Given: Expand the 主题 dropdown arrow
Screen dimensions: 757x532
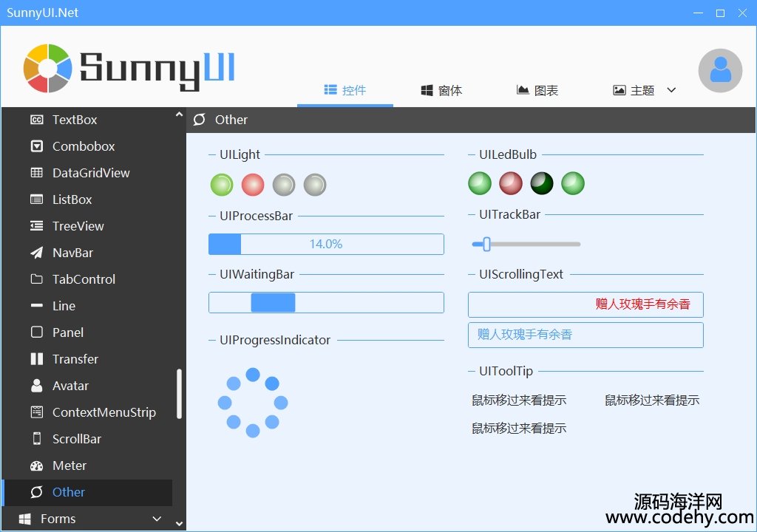Looking at the screenshot, I should 671,90.
